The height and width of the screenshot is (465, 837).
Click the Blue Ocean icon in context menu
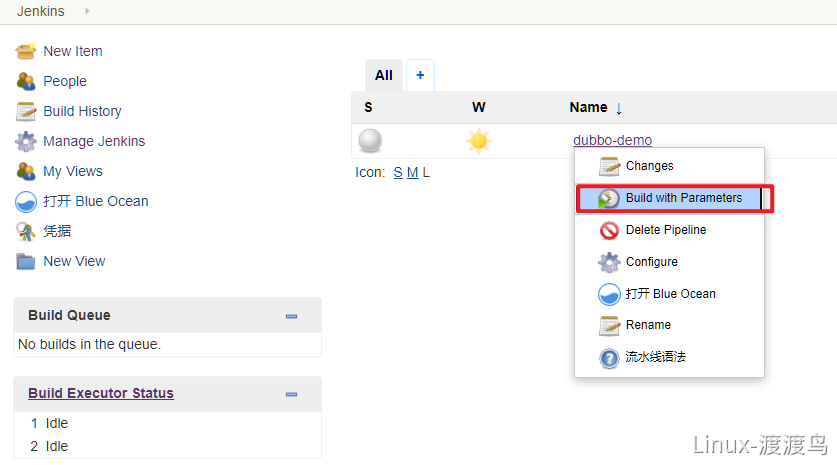pos(609,294)
